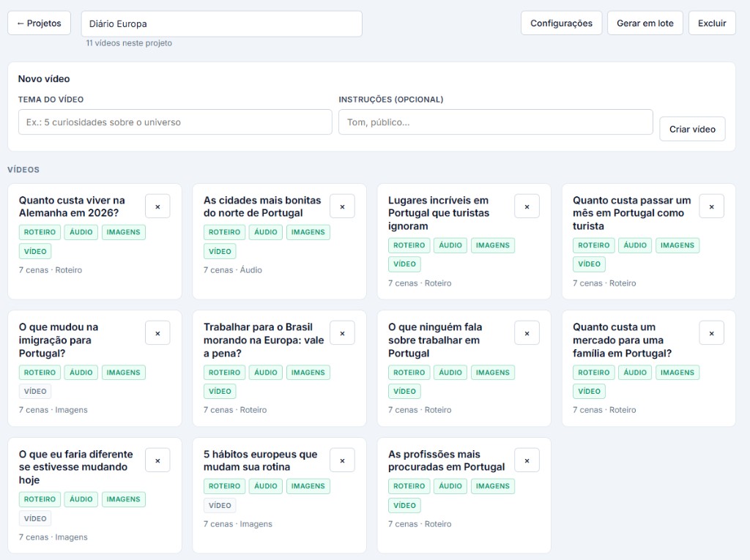Click IMAGENS tag on '5 hábitos europeus' card

tap(308, 486)
